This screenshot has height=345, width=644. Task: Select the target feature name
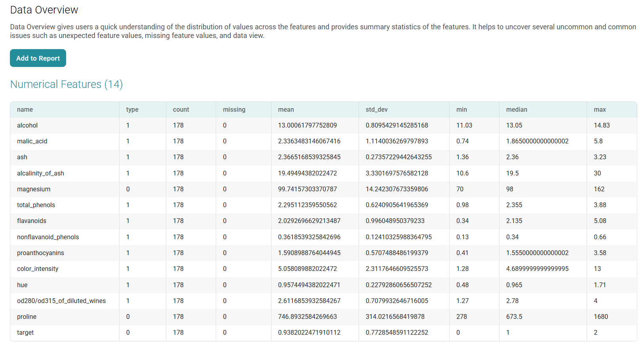(x=25, y=333)
